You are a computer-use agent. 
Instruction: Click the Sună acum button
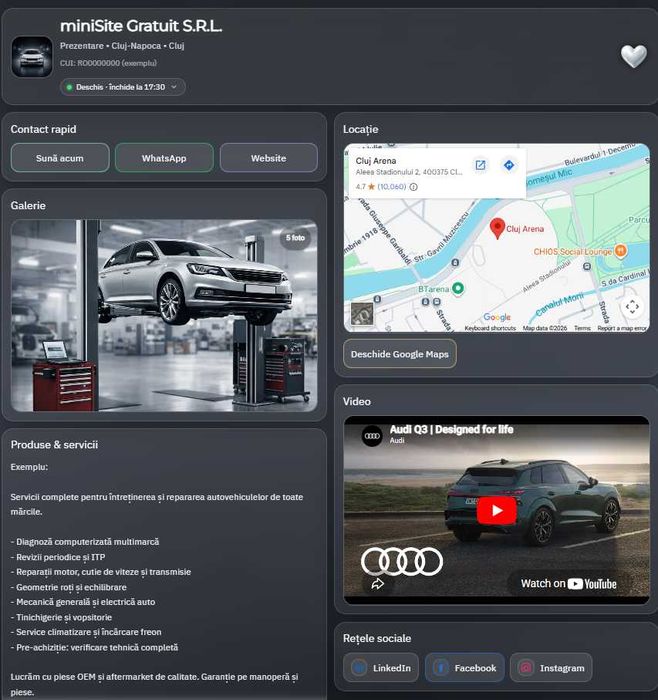coord(60,158)
